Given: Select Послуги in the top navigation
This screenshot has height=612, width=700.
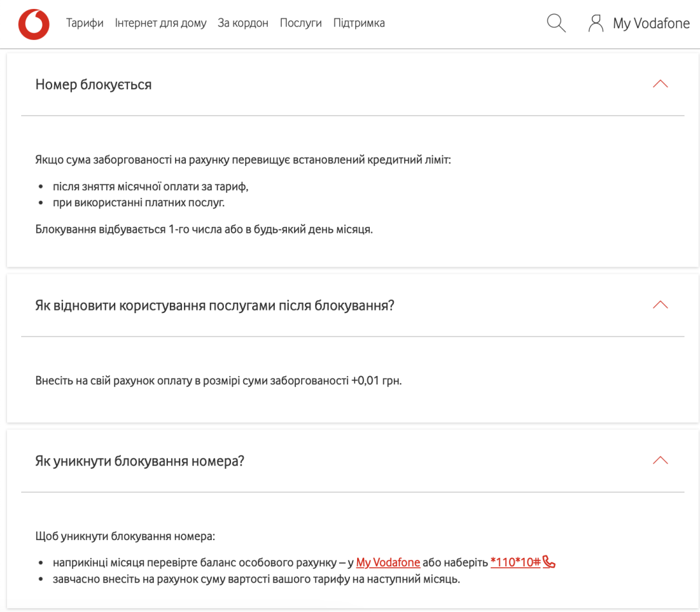Looking at the screenshot, I should 300,23.
